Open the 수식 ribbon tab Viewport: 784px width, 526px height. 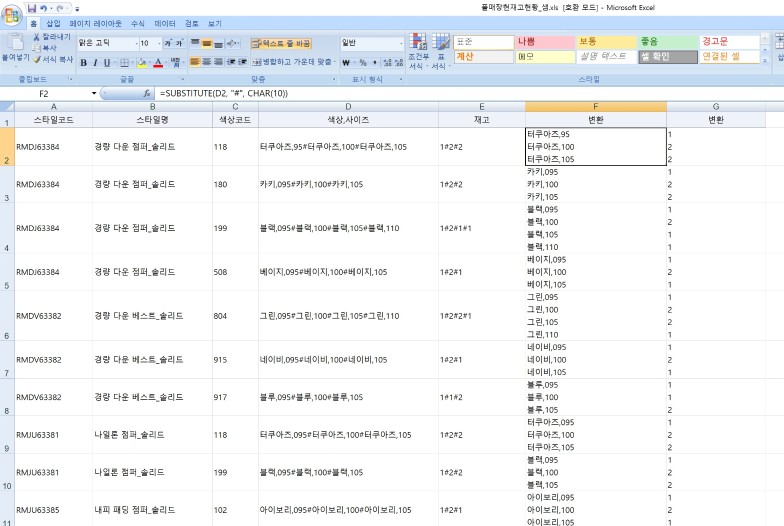pos(138,24)
